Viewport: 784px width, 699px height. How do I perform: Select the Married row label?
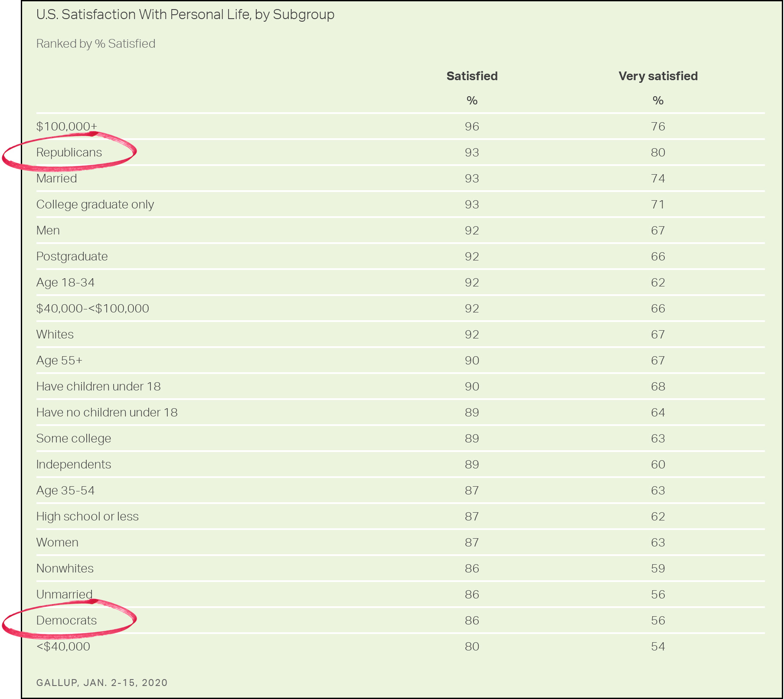point(56,179)
